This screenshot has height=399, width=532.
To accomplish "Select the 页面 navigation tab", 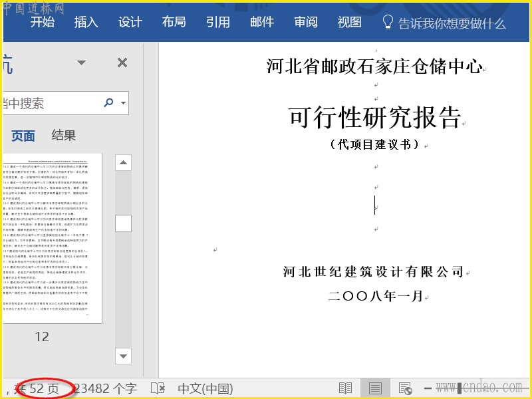I will click(23, 136).
